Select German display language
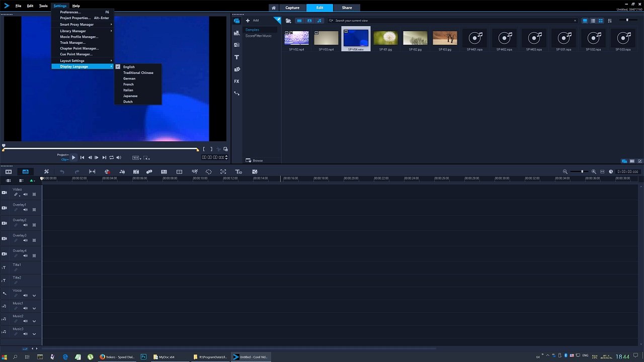644x362 pixels. (x=129, y=78)
